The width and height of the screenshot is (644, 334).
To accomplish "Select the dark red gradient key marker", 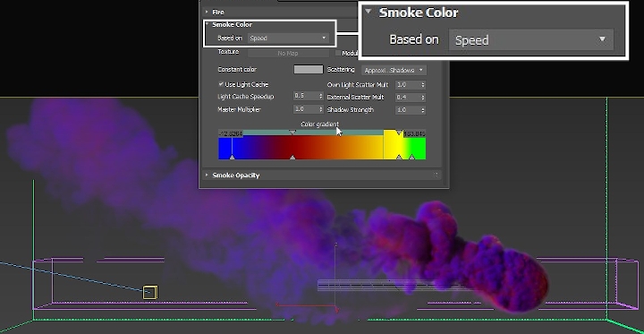I will click(292, 157).
